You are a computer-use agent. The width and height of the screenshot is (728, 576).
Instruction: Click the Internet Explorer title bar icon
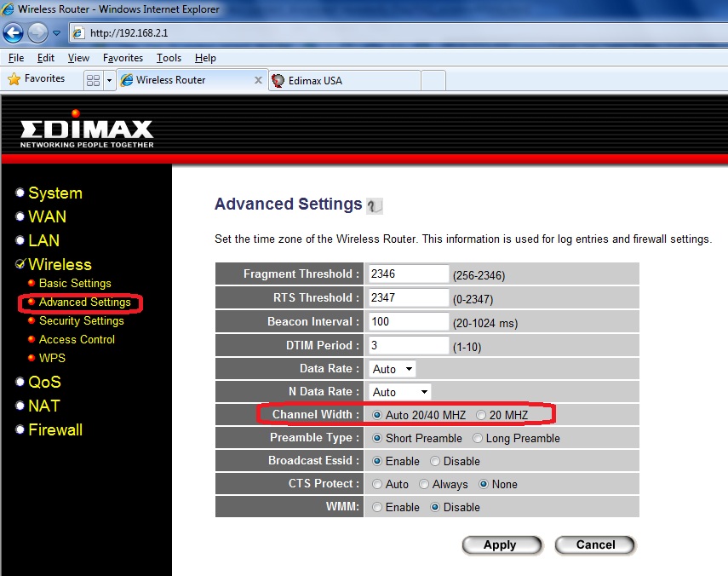coord(8,9)
